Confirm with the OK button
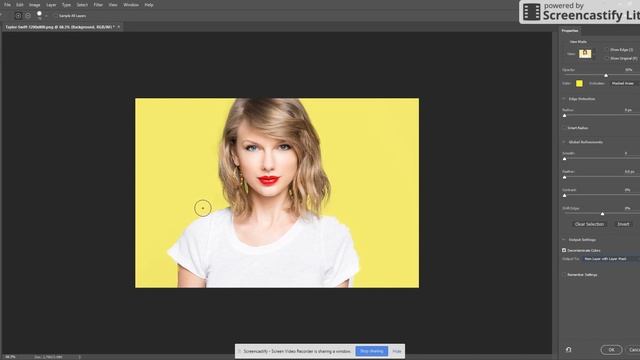The width and height of the screenshot is (640, 360). click(611, 350)
